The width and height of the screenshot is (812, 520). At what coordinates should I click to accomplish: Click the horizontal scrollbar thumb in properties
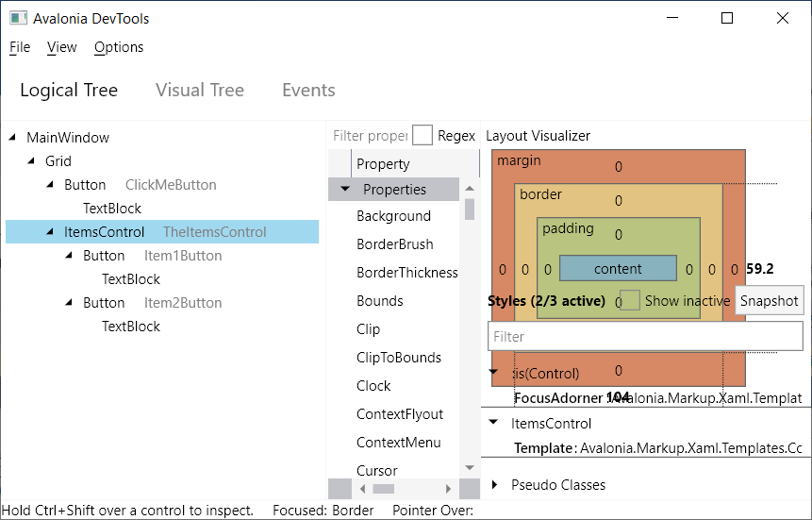(384, 488)
